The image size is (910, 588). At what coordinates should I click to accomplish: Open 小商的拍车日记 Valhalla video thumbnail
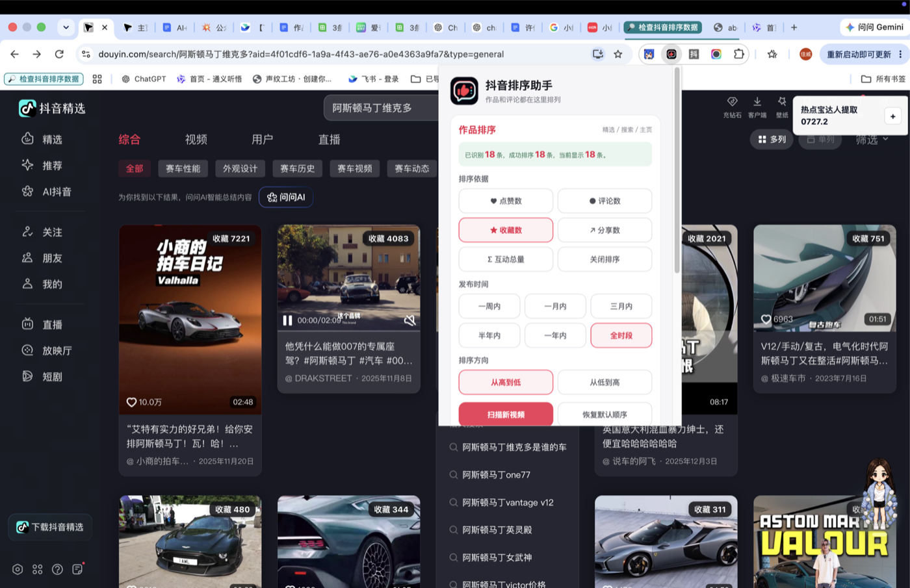click(190, 320)
